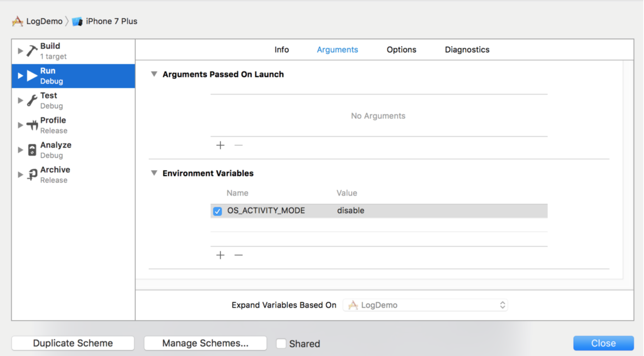Remove the environment variable with minus button
The image size is (644, 356).
coord(239,255)
